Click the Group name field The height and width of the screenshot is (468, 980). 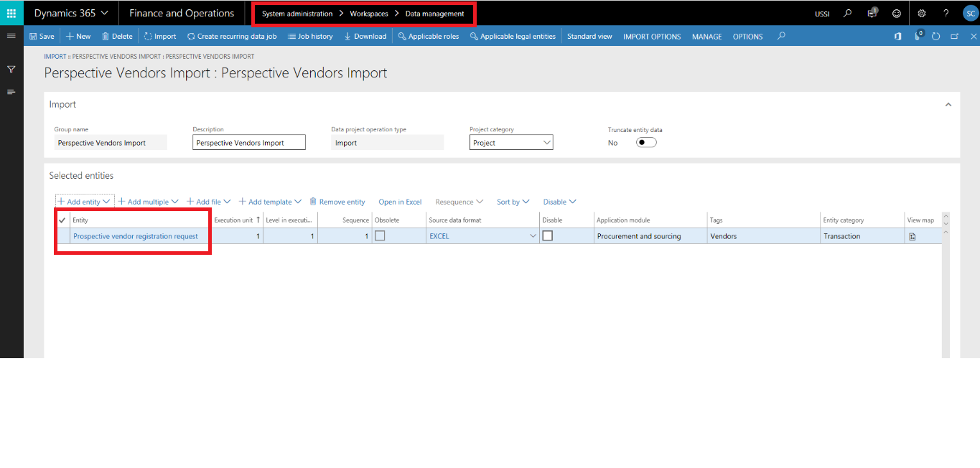click(111, 142)
